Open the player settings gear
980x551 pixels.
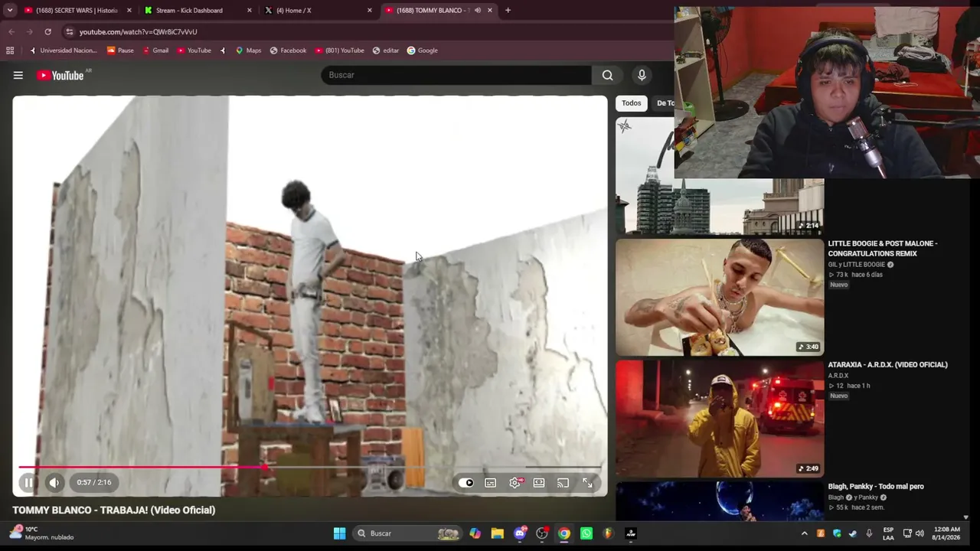515,483
